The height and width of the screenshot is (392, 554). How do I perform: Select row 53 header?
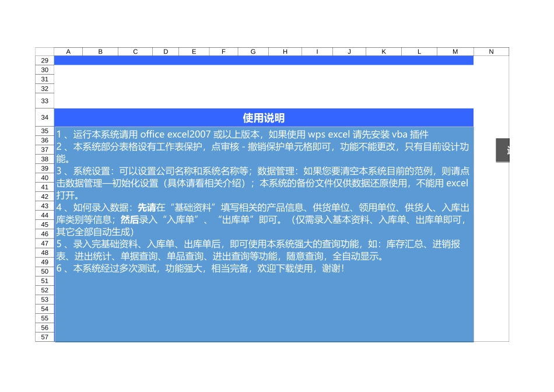tap(44, 300)
